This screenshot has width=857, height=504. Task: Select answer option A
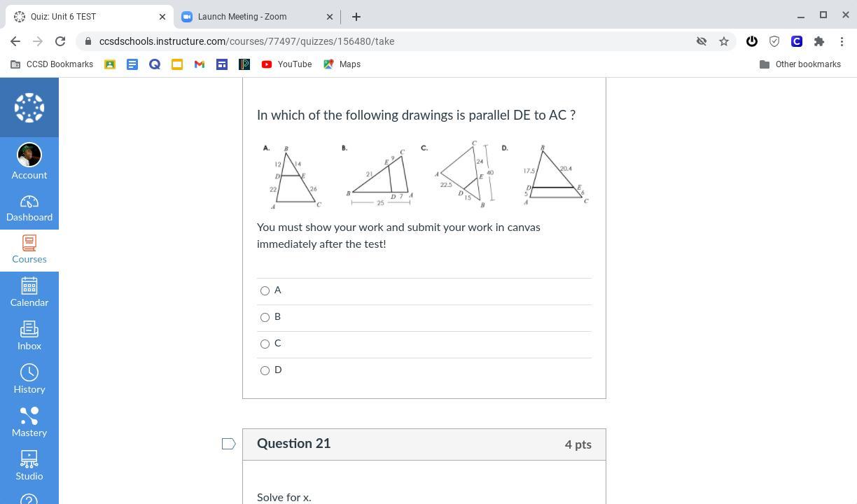265,290
